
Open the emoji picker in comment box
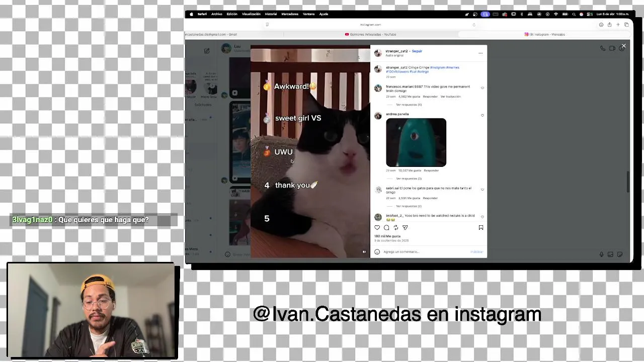click(377, 252)
